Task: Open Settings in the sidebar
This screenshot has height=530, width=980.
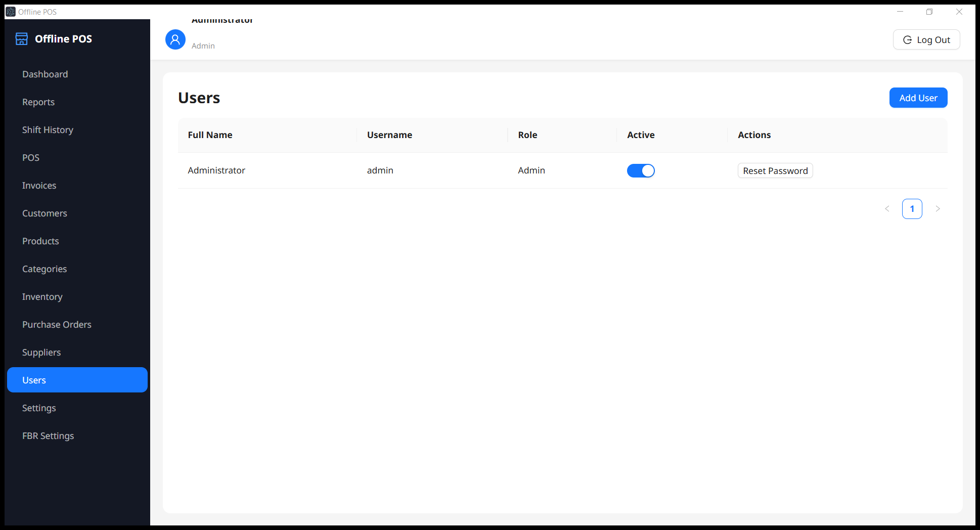Action: pos(77,408)
